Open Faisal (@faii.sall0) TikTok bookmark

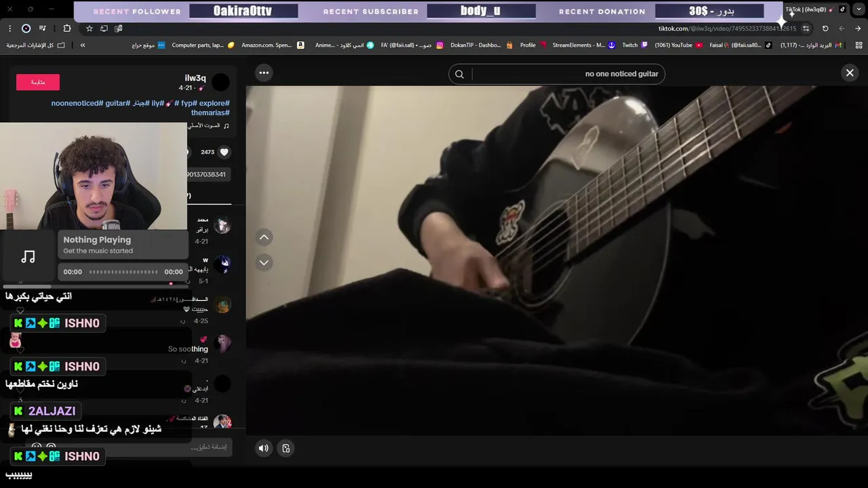point(741,45)
